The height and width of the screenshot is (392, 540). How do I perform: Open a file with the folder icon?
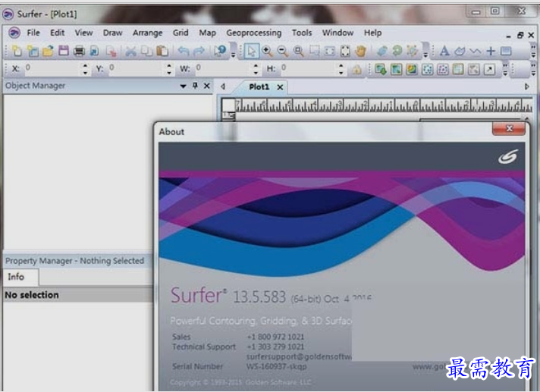(x=49, y=51)
